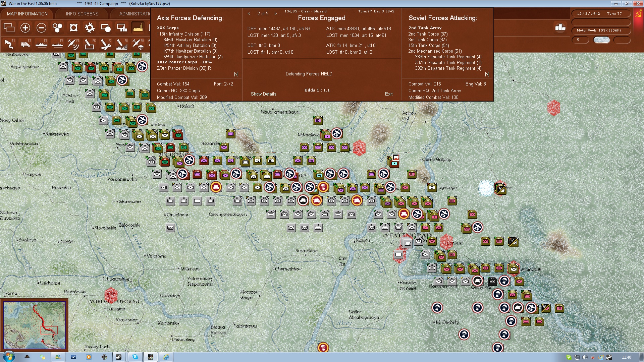This screenshot has height=362, width=644.
Task: Open the gear preferences icon
Action: (90, 28)
